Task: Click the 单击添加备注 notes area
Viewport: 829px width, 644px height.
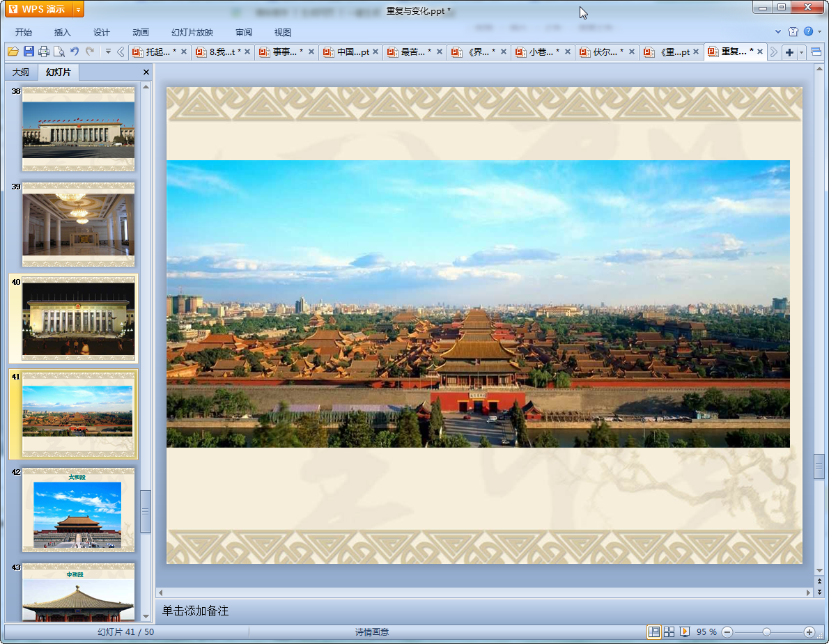Action: tap(196, 611)
